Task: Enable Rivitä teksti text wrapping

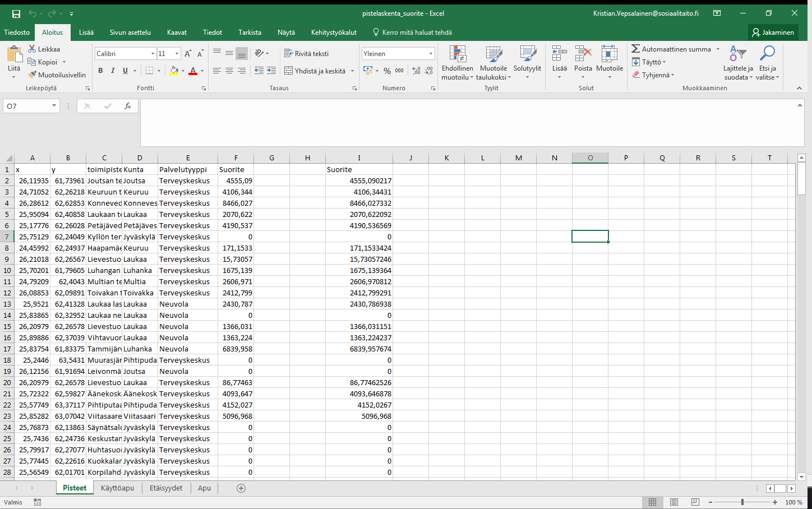Action: pyautogui.click(x=306, y=53)
